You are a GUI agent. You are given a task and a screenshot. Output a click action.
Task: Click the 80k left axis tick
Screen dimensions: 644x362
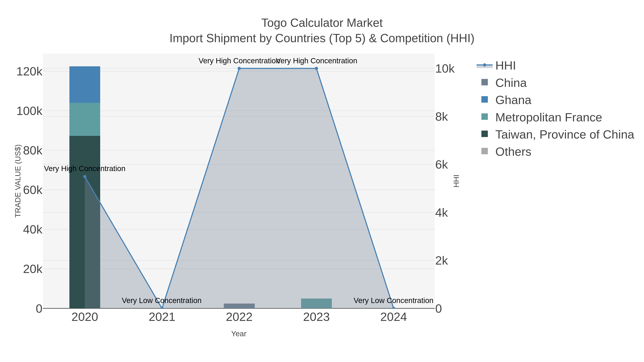33,151
